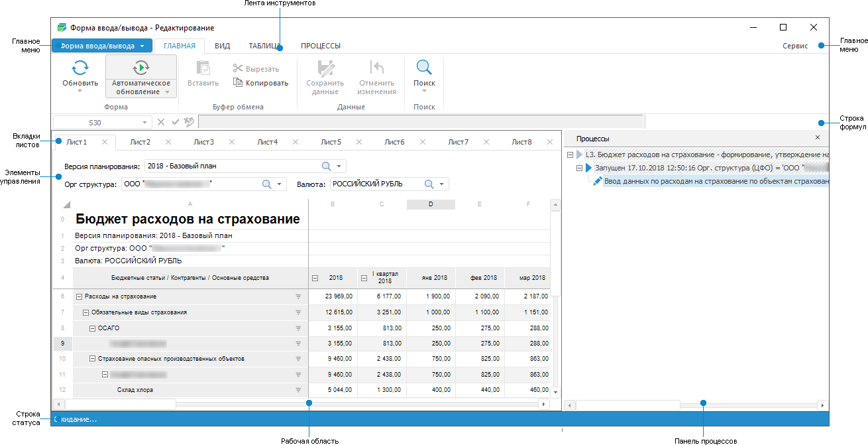This screenshot has width=868, height=445.
Task: Open the Поиск magnifier tool
Action: 424,67
